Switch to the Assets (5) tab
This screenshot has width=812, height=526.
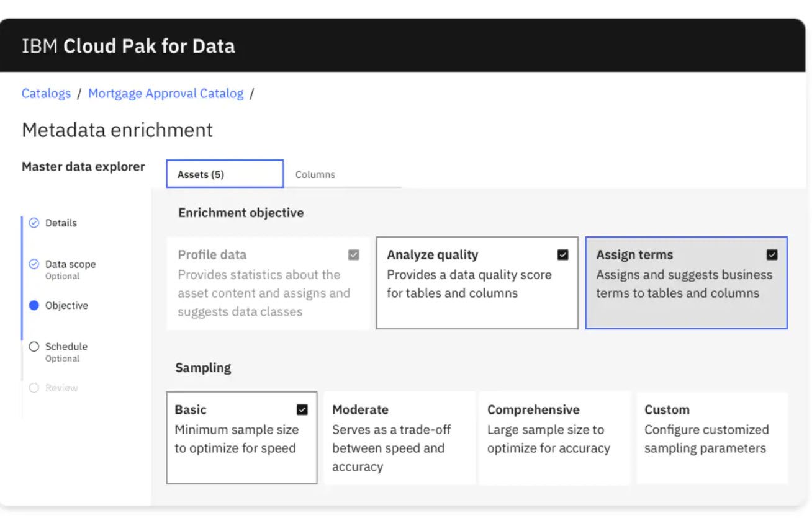(x=225, y=174)
